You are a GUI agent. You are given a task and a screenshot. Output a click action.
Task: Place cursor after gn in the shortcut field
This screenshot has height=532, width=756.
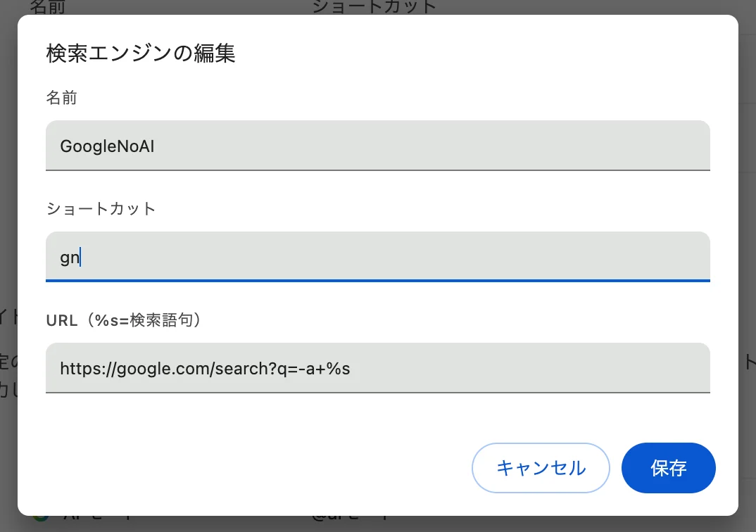(x=80, y=258)
